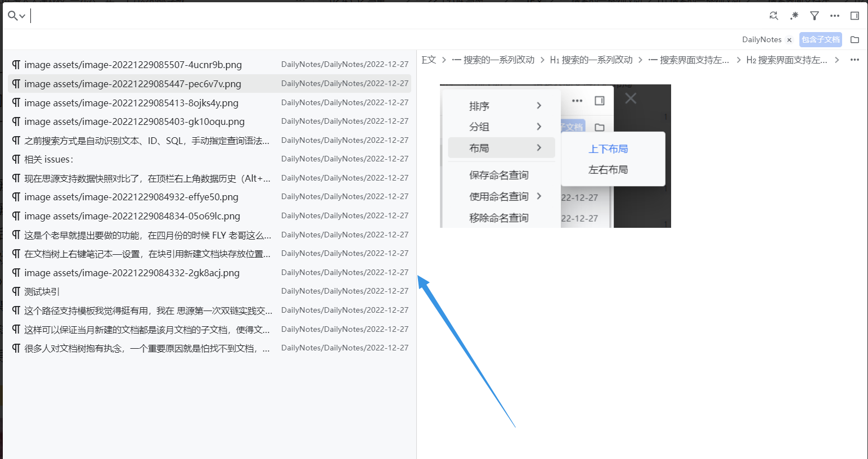Toggle the 包含子文档 option
The image size is (868, 459).
(x=821, y=39)
